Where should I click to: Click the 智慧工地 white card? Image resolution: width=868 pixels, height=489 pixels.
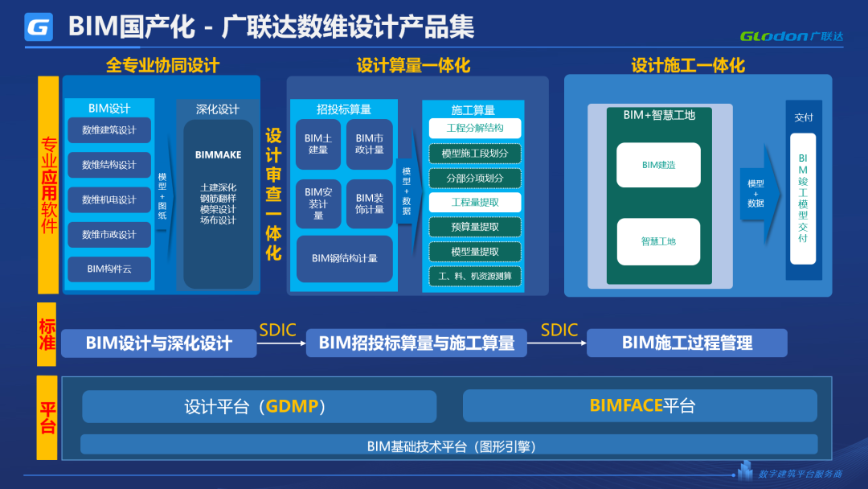pyautogui.click(x=659, y=241)
